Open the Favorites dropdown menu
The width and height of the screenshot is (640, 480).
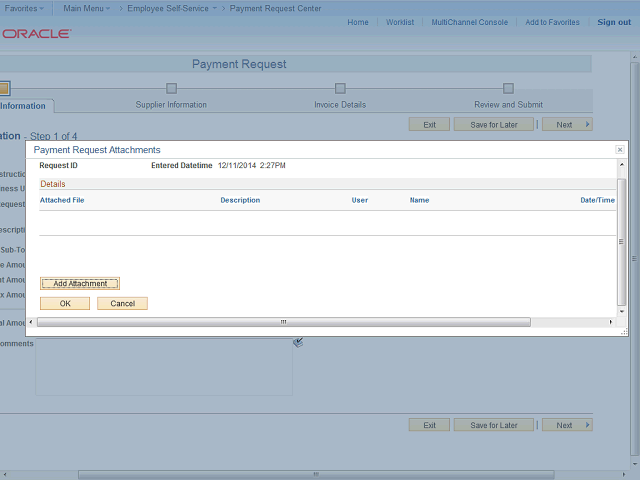coord(24,8)
